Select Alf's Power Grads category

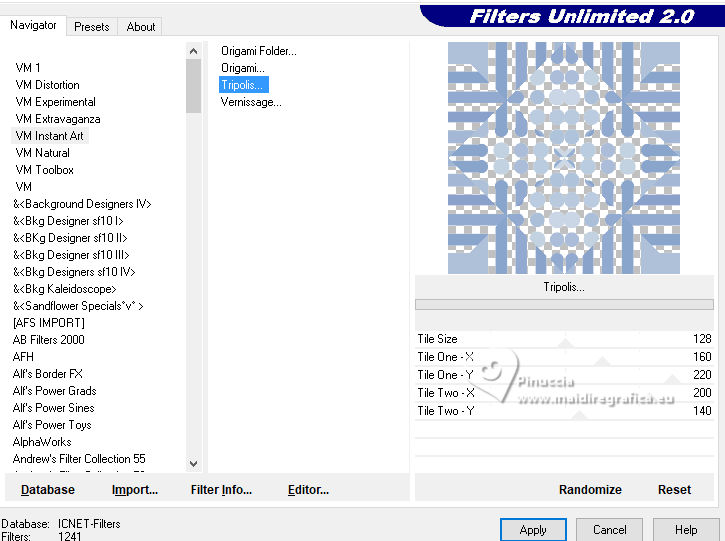pos(55,391)
